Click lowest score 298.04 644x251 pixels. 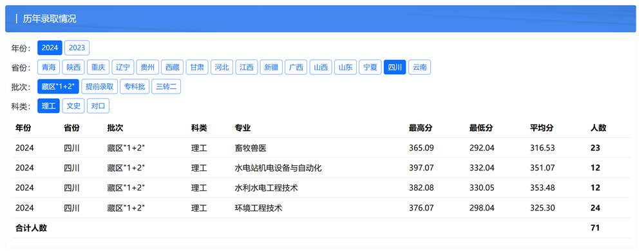click(x=482, y=208)
